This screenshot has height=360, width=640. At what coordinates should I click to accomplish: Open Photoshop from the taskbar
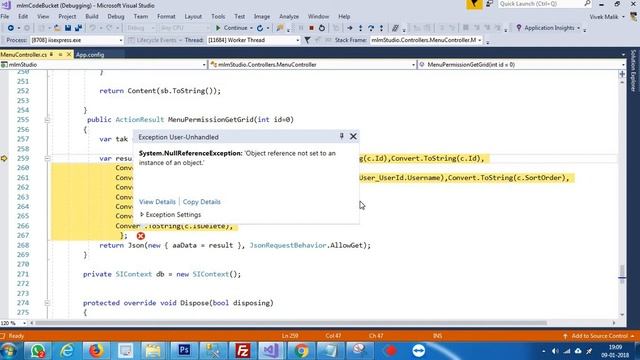[184, 351]
